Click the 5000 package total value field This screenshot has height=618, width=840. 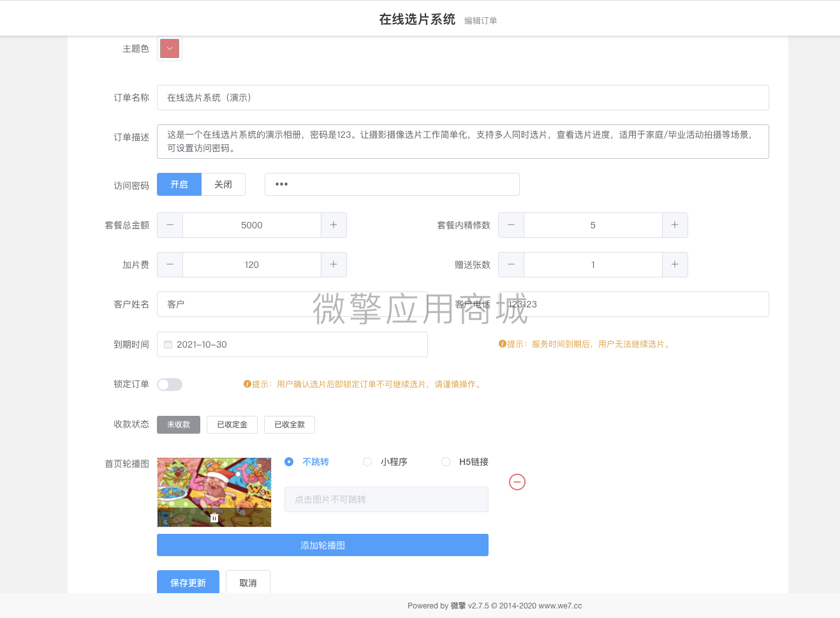252,225
